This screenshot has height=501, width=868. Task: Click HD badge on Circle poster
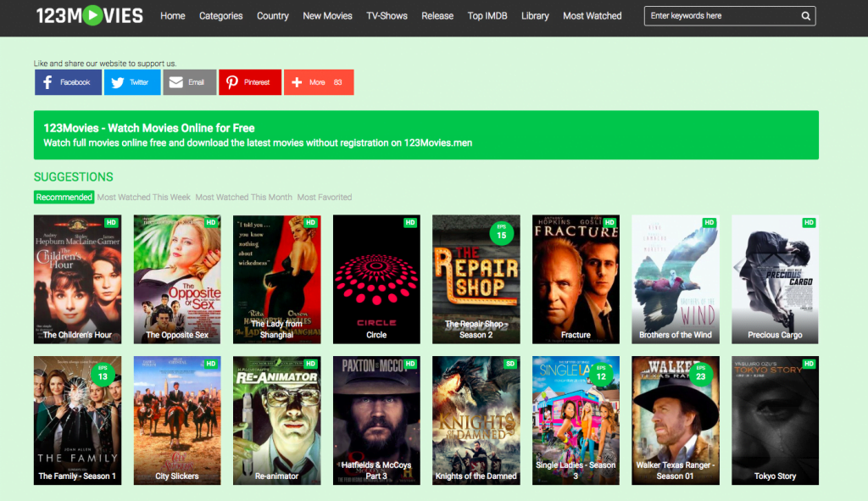pyautogui.click(x=410, y=223)
